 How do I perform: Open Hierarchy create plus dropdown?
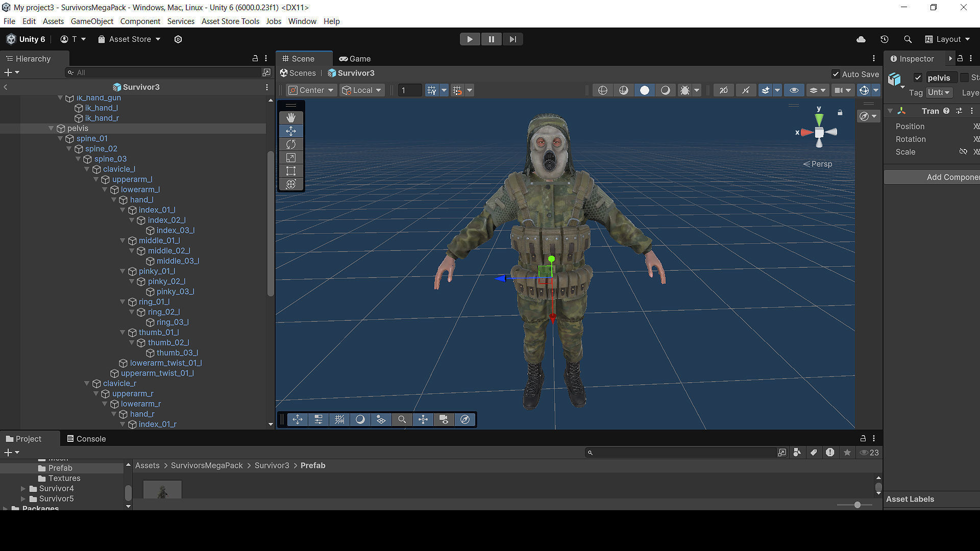(x=12, y=72)
